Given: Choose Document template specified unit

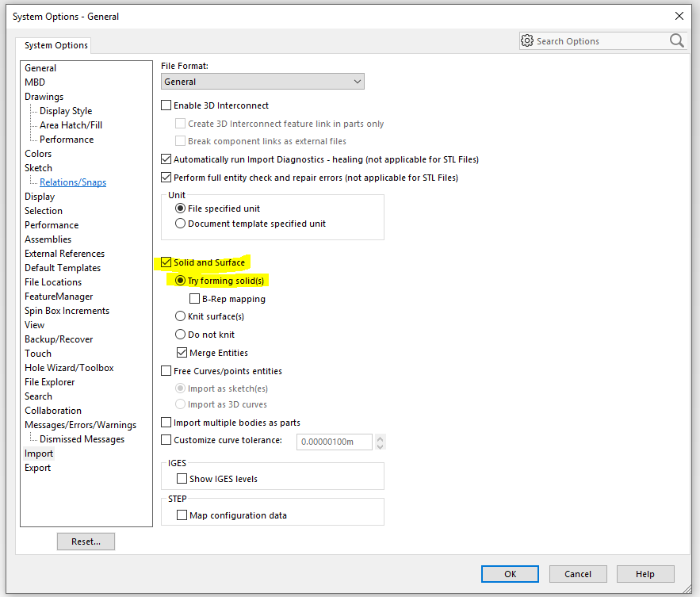Looking at the screenshot, I should (181, 224).
